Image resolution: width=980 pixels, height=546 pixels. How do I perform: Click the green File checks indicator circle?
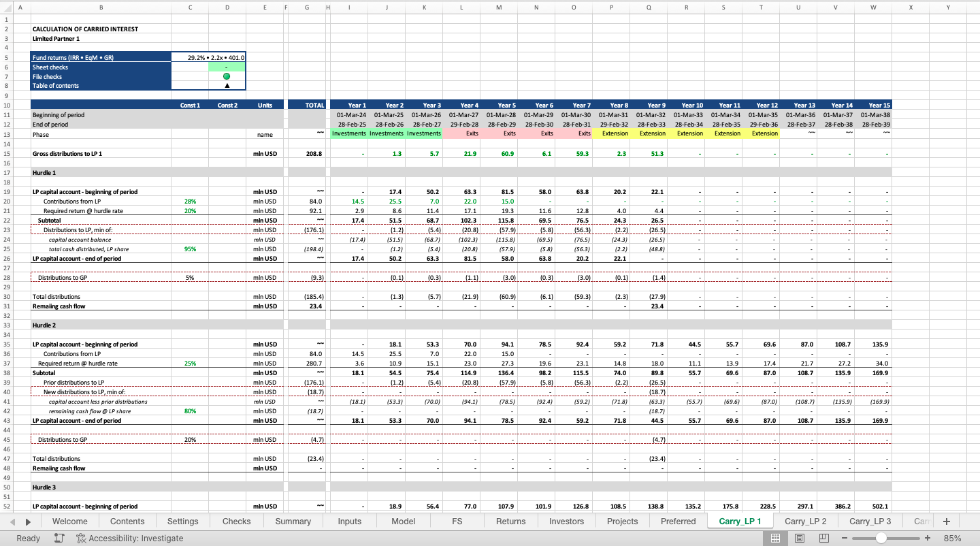pyautogui.click(x=227, y=76)
